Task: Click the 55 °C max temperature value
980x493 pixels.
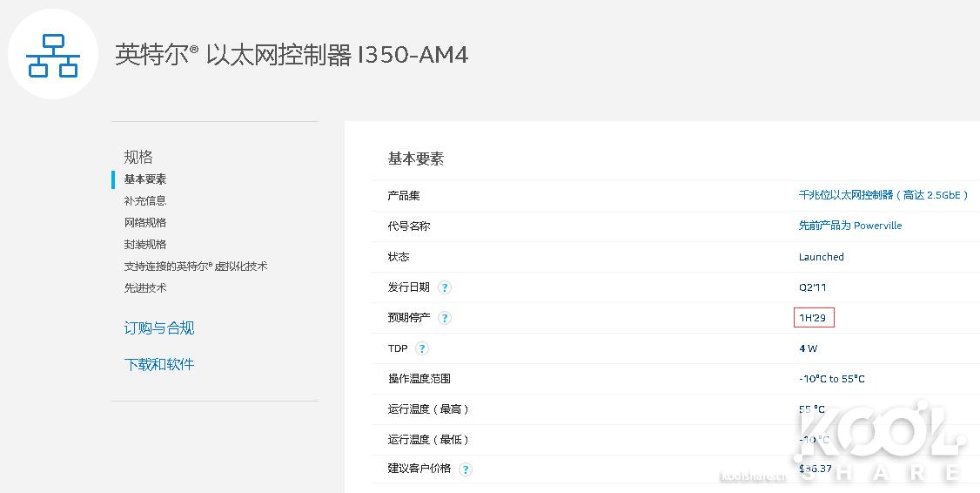Action: [x=812, y=409]
